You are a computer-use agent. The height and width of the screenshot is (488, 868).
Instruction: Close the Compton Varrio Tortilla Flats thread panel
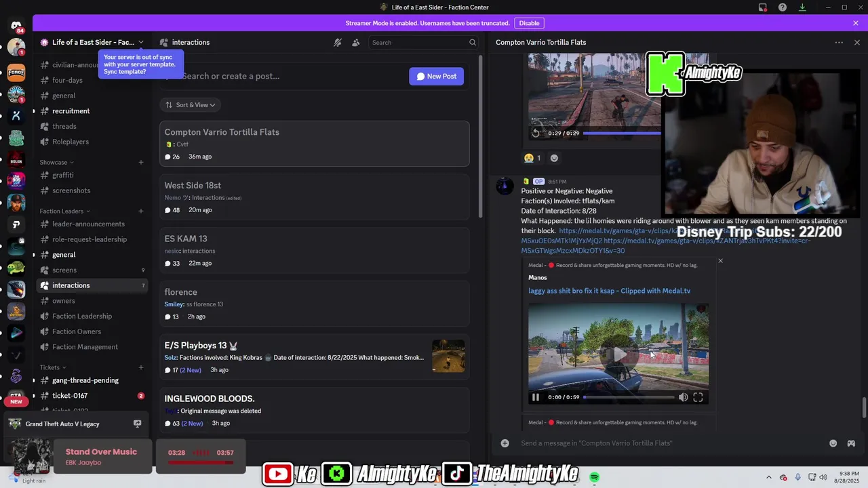pyautogui.click(x=856, y=42)
